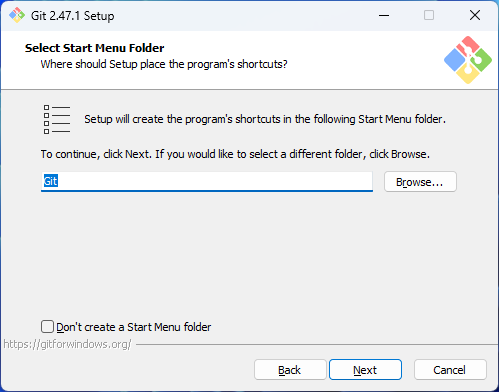Click the "Where should Setup place" subtitle text
Screen dimensions: 499x392
click(x=164, y=64)
